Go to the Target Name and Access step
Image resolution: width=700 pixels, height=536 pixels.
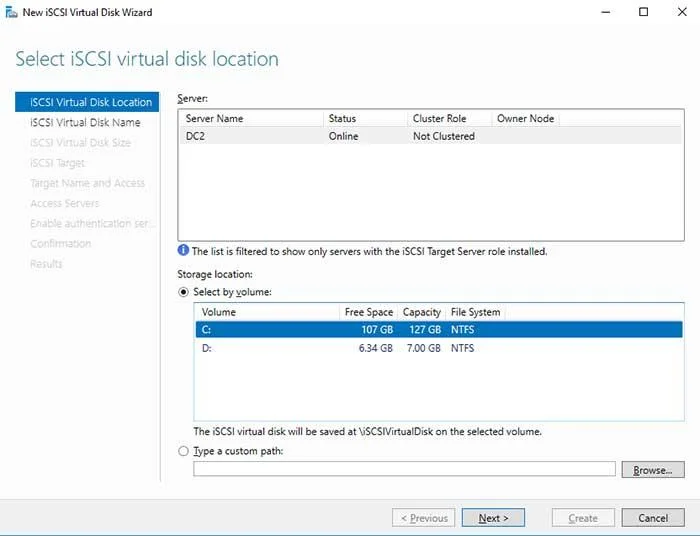(88, 183)
